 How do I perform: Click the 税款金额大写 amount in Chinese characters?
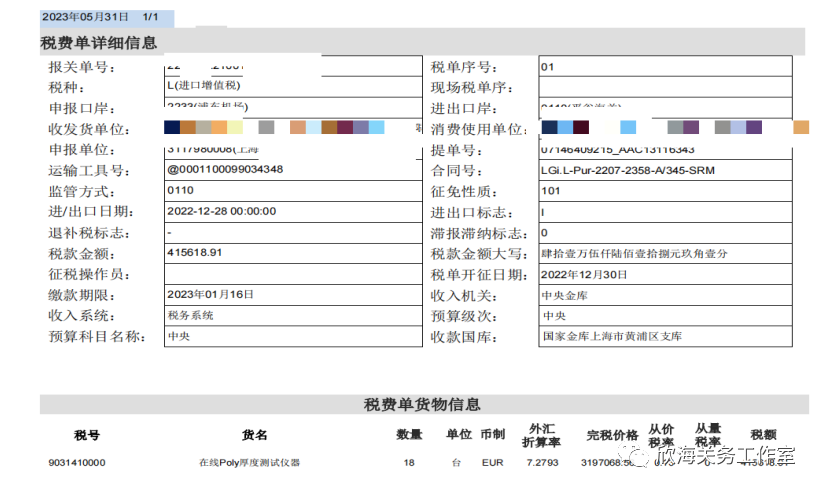[x=634, y=254]
